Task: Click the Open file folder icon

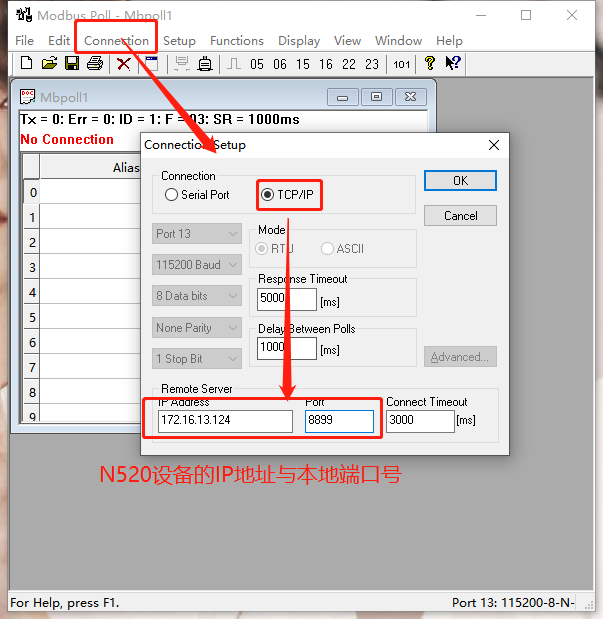Action: tap(49, 64)
